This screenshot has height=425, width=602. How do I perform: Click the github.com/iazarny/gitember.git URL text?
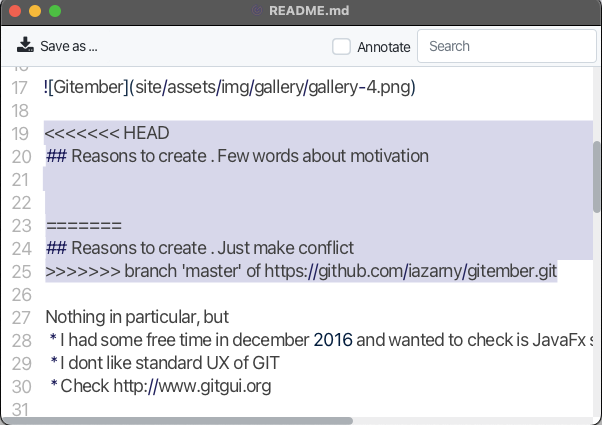(410, 271)
